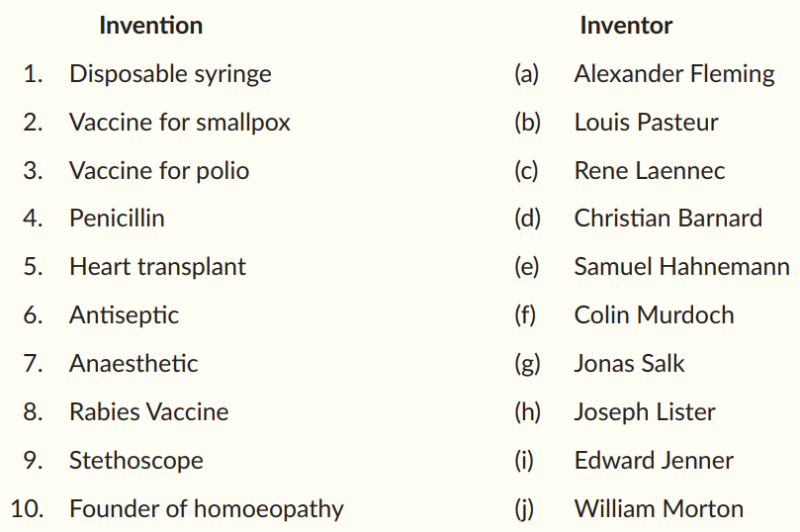
Task: Choose the "Stethoscope" invention item
Action: 135,461
